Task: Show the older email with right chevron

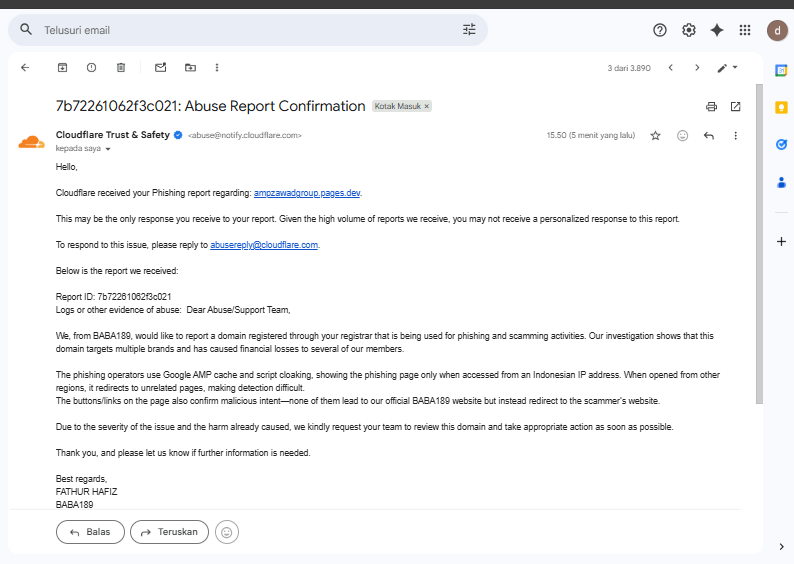Action: (697, 68)
